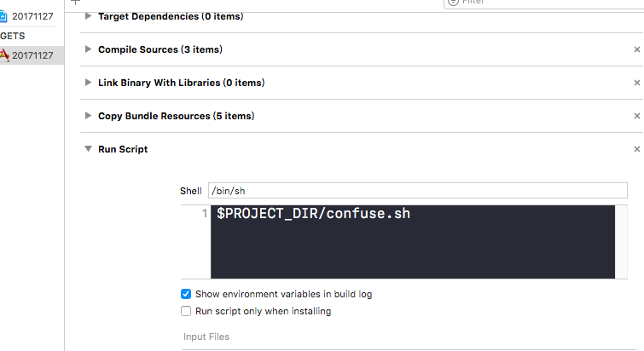Select the 20171127 project file icon
Screen dimensions: 644x351
(x=3, y=16)
